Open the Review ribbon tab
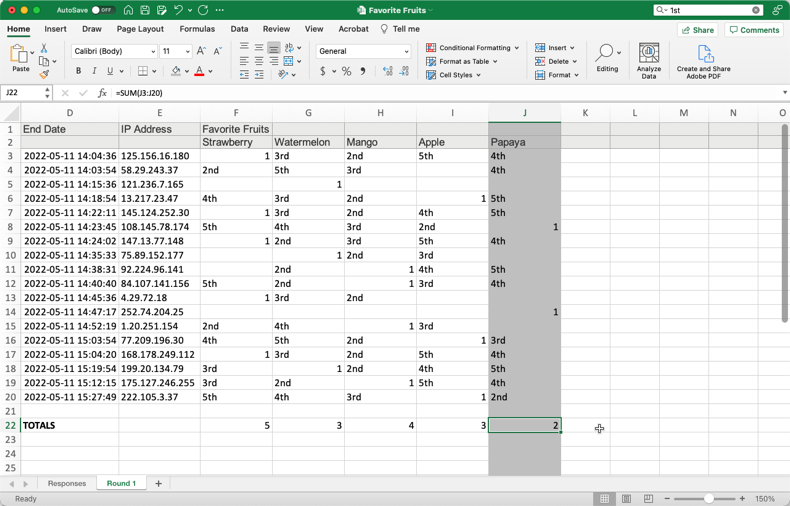The image size is (790, 506). tap(276, 29)
